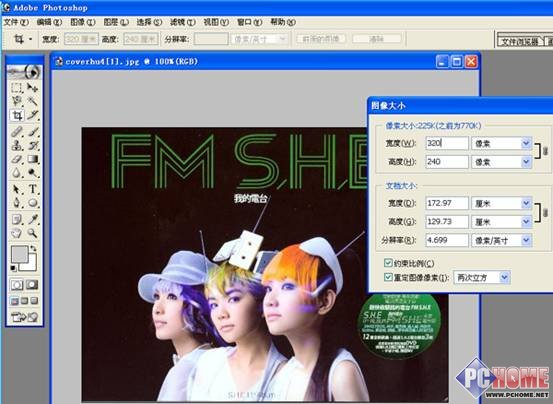The image size is (553, 404).
Task: Select the History Brush tool
Action: click(x=32, y=145)
